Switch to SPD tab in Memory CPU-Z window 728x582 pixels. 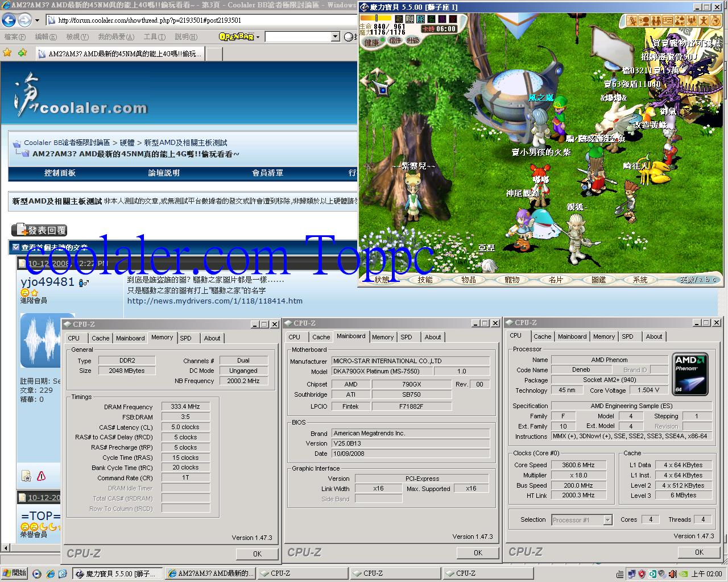(185, 338)
